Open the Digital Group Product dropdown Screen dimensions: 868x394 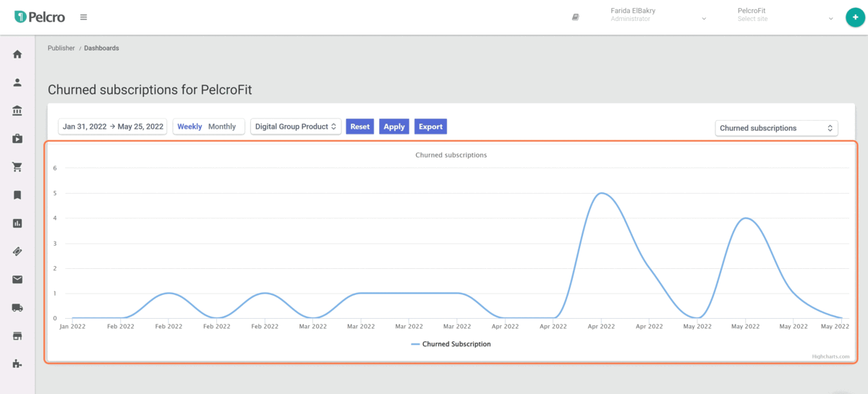[x=296, y=127]
